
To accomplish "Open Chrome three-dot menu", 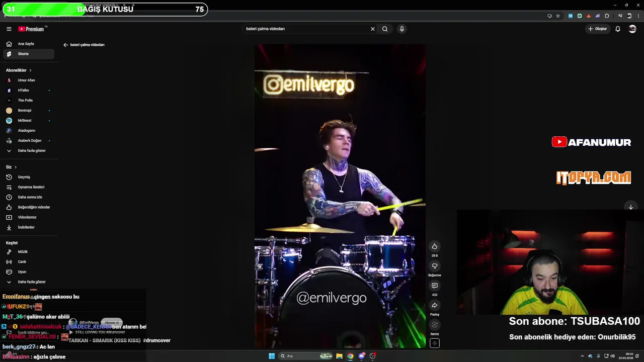I will [x=637, y=16].
